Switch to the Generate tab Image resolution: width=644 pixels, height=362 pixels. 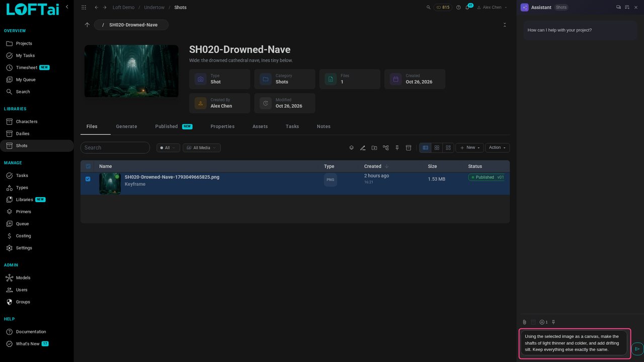point(126,127)
